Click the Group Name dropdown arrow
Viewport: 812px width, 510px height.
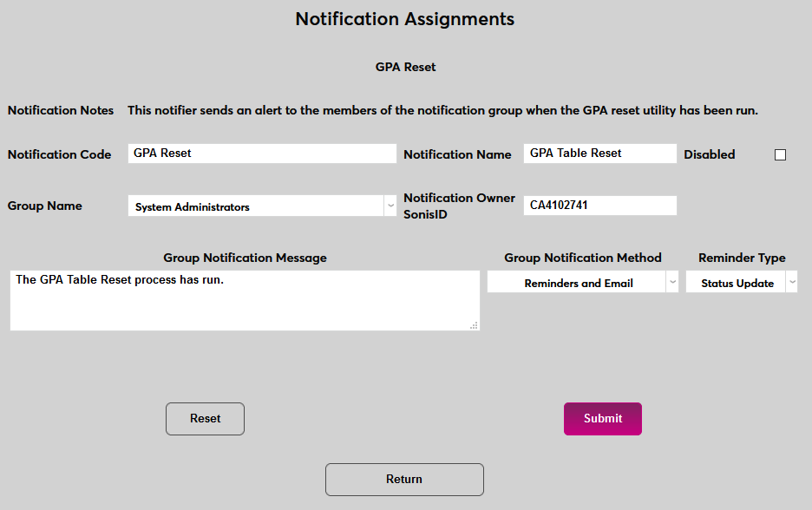click(x=390, y=206)
